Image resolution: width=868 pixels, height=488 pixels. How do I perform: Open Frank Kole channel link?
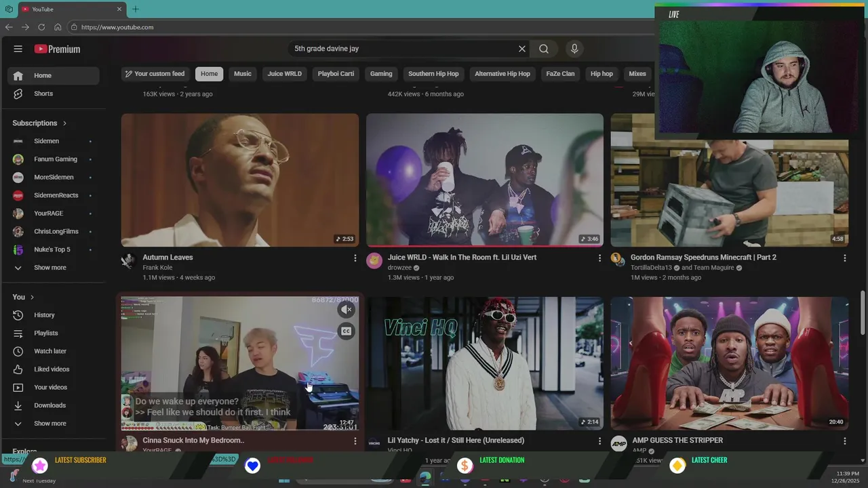click(157, 268)
